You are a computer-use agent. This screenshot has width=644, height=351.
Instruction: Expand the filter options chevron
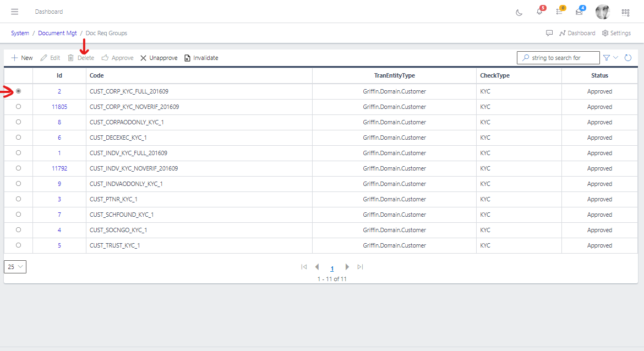click(616, 58)
